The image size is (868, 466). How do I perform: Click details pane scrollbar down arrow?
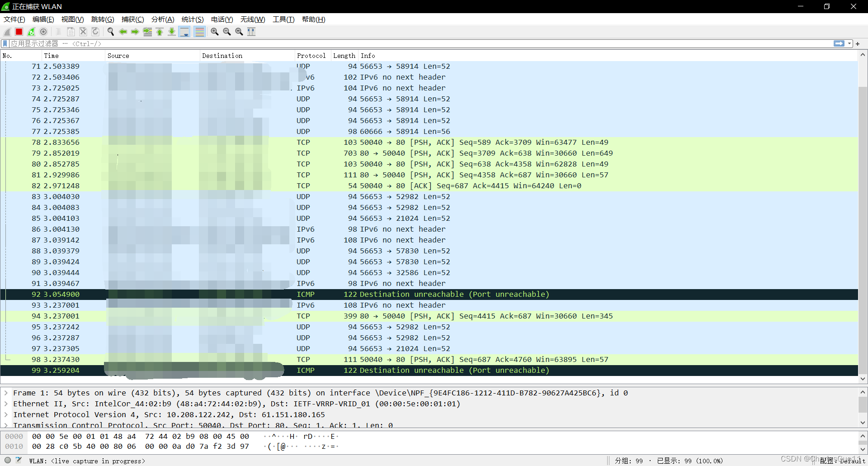coord(863,423)
